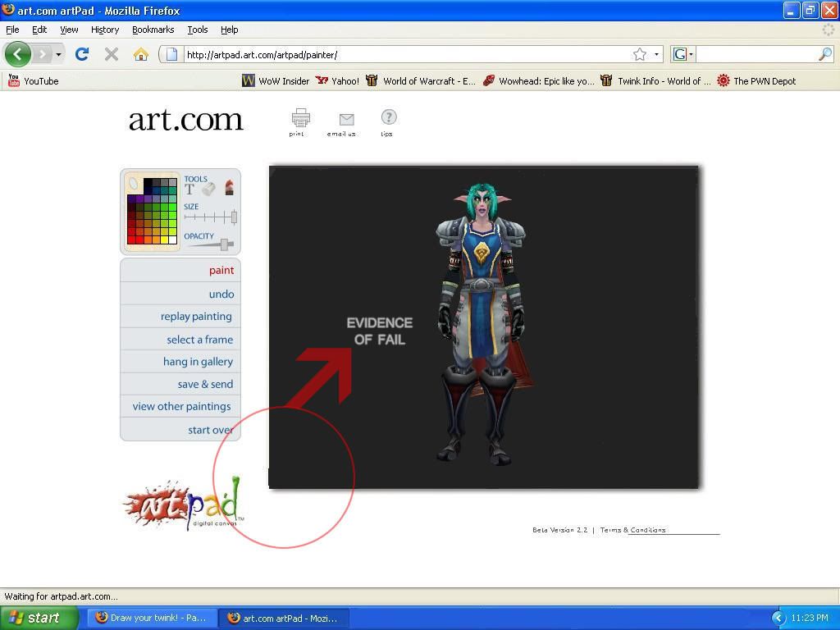840x630 pixels.
Task: Click the print icon
Action: (x=300, y=117)
